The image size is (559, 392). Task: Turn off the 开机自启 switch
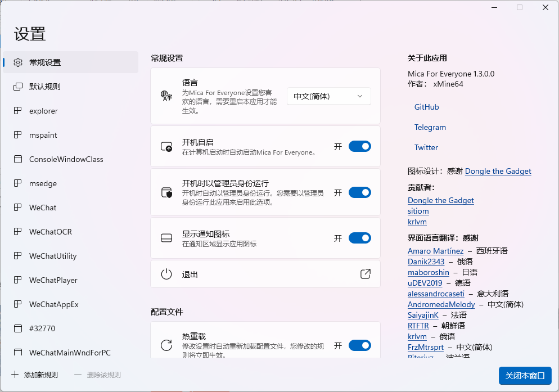coord(360,146)
